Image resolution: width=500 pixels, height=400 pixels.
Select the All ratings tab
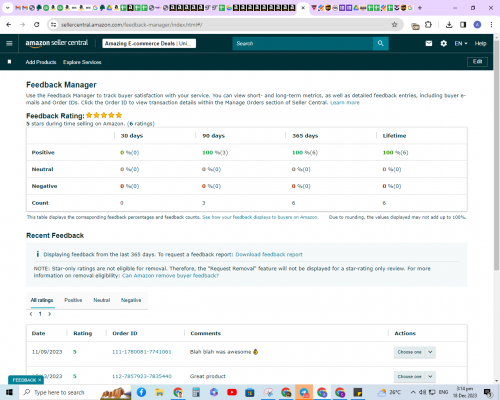[x=42, y=300]
